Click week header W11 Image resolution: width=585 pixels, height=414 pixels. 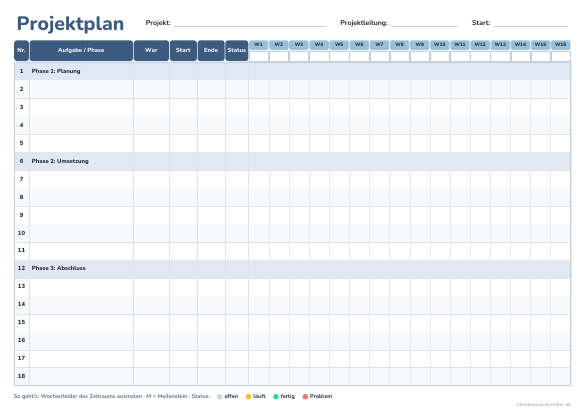click(460, 45)
